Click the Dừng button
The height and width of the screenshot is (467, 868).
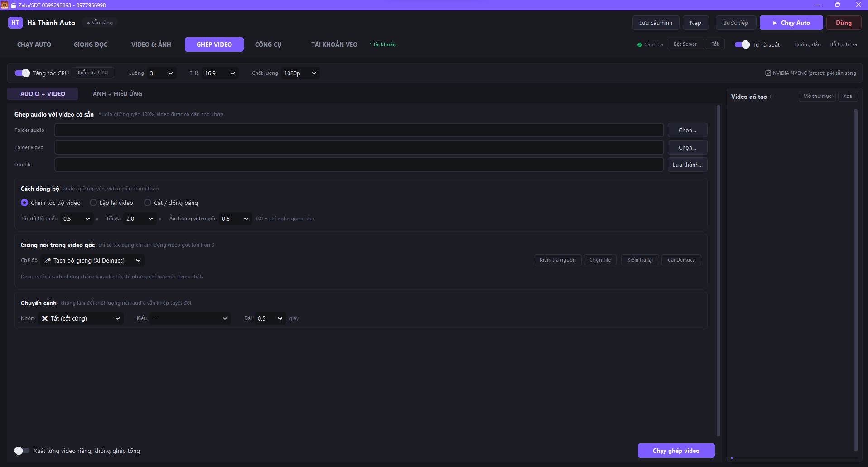tap(844, 23)
